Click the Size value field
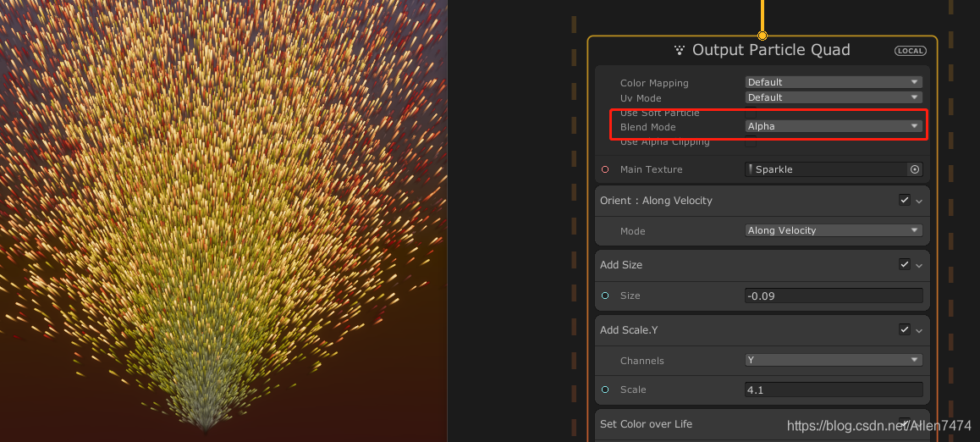The height and width of the screenshot is (442, 980). (x=833, y=296)
